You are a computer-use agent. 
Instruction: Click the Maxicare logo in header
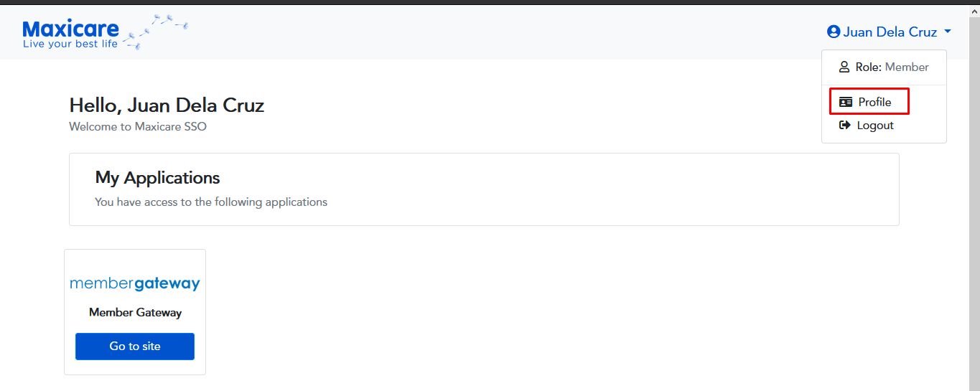click(105, 32)
